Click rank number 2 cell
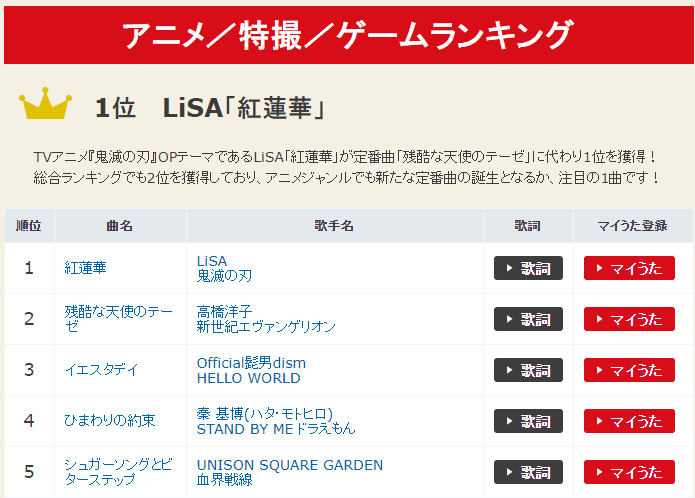Viewport: 695px width, 498px height. point(29,319)
